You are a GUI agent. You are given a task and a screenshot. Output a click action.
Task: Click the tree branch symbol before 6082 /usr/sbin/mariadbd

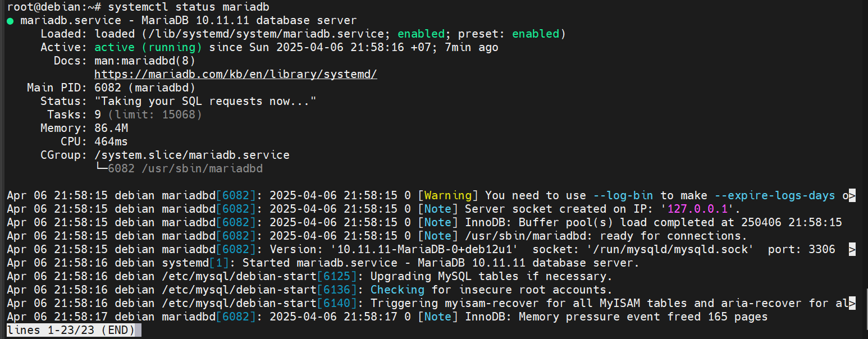pyautogui.click(x=101, y=168)
